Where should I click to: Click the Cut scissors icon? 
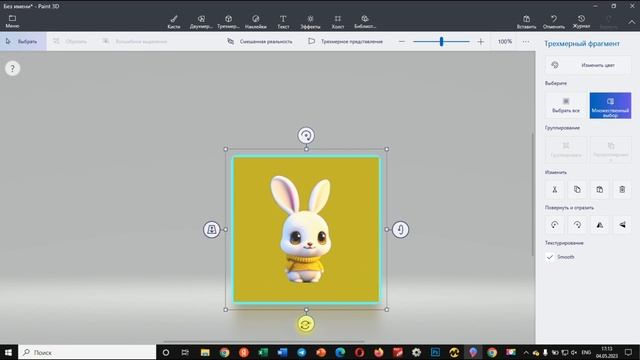[555, 189]
